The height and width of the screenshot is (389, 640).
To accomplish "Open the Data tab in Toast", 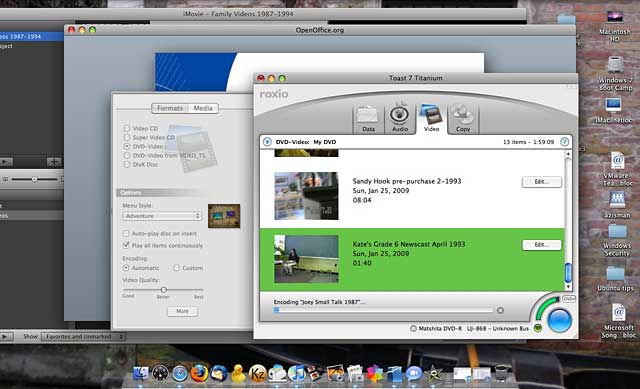I will pyautogui.click(x=368, y=118).
